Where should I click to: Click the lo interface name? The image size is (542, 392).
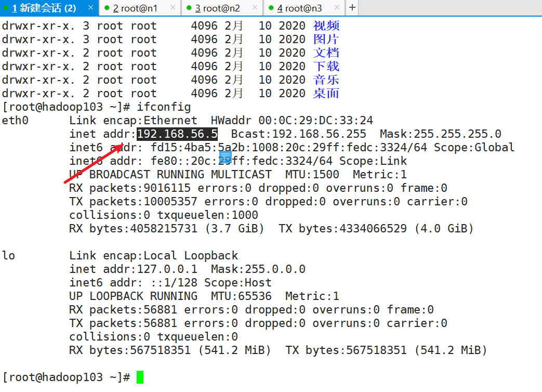(9, 255)
